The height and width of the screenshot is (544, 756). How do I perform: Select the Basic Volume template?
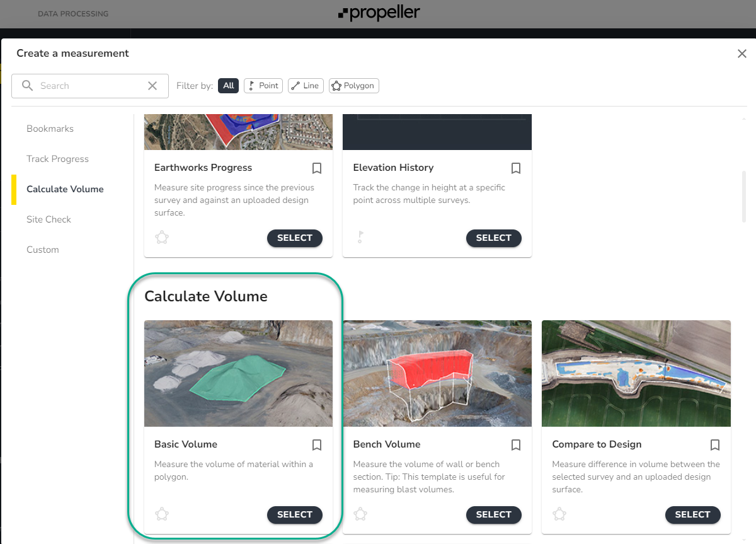[x=295, y=514]
